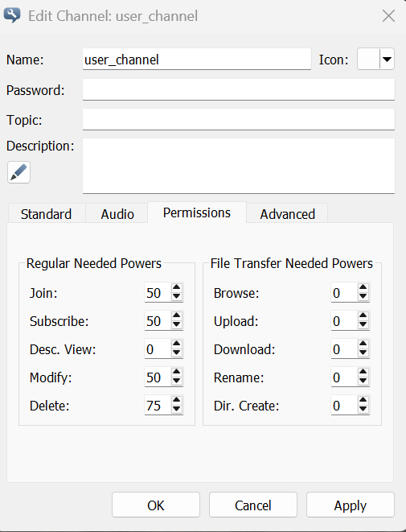Decrease the Download needed power
This screenshot has height=532, width=406.
click(x=363, y=353)
